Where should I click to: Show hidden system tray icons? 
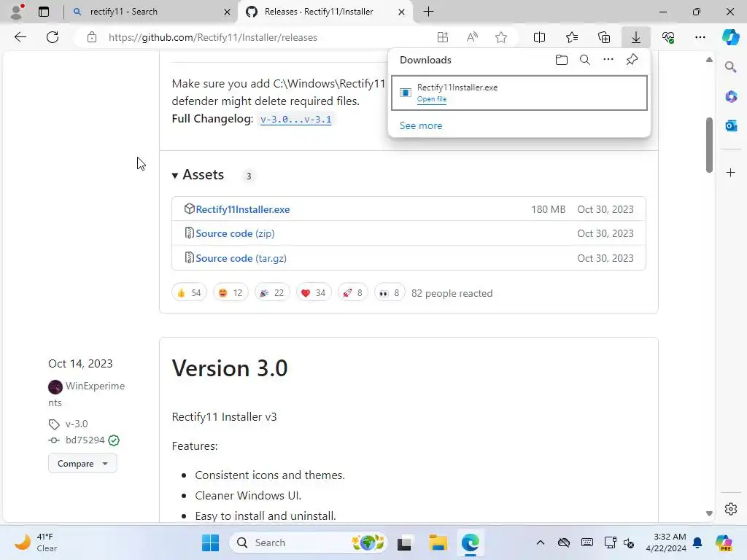(541, 542)
